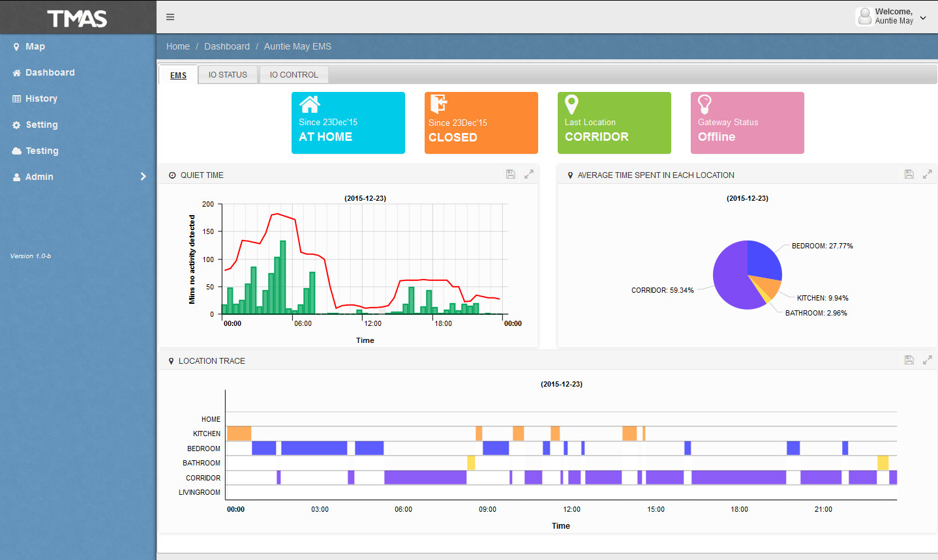The image size is (938, 560).
Task: Expand the Location Trace panel fullscreen
Action: coord(928,360)
